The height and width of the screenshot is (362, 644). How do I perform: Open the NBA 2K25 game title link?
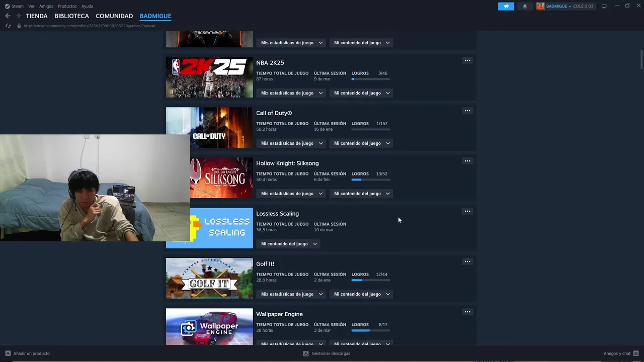[x=270, y=63]
